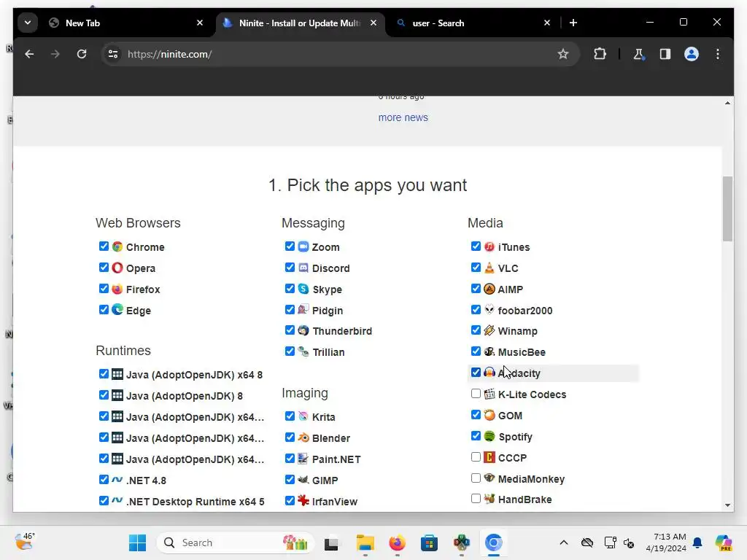Viewport: 747px width, 560px height.
Task: Click the Thunderbird app icon
Action: (x=303, y=330)
